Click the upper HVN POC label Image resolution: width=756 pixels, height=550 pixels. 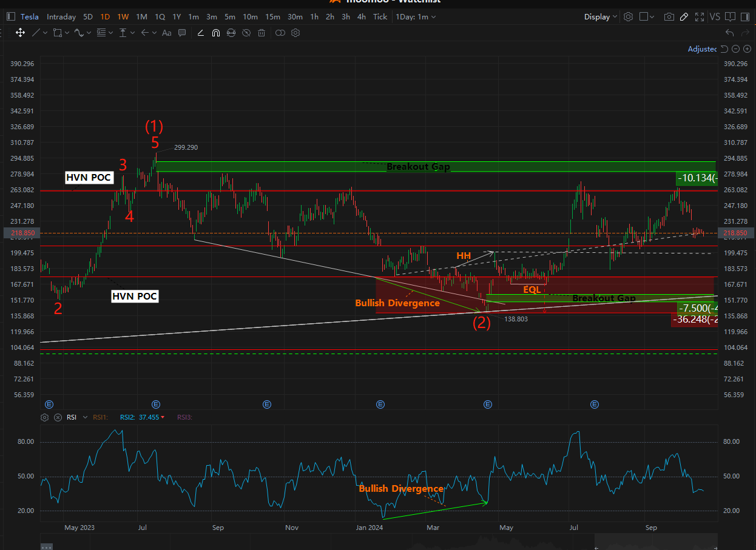point(89,178)
